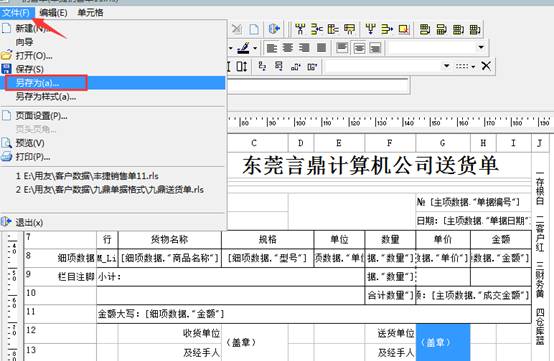Open recent file 丰捷销售单11.rls
This screenshot has width=554, height=361.
(x=87, y=176)
